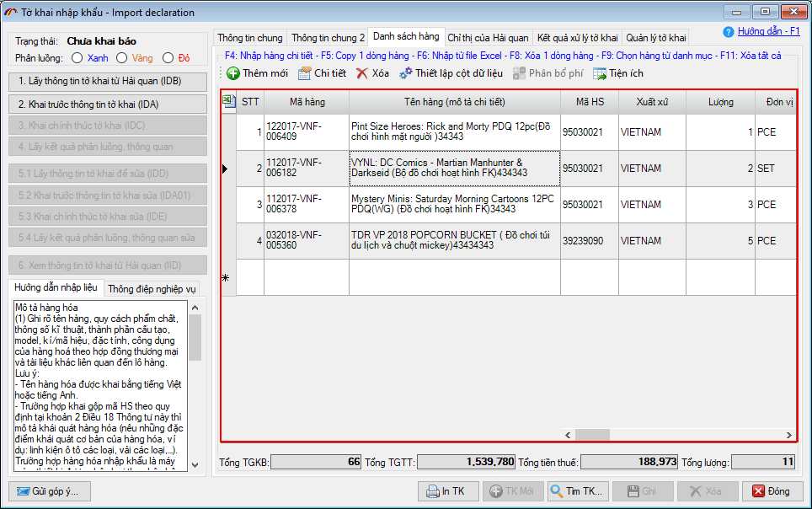
Task: Click the Excel export icon in grid corner
Action: click(227, 101)
